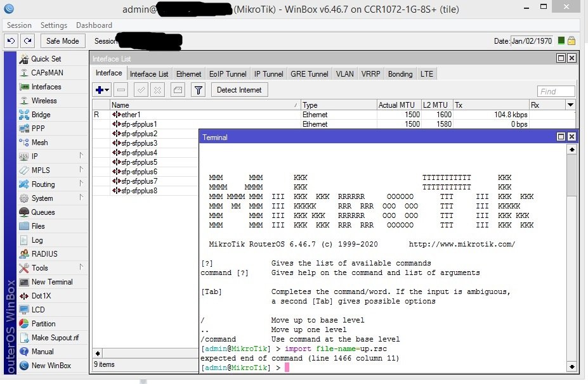
Task: Click the Redo arrow button
Action: [27, 41]
